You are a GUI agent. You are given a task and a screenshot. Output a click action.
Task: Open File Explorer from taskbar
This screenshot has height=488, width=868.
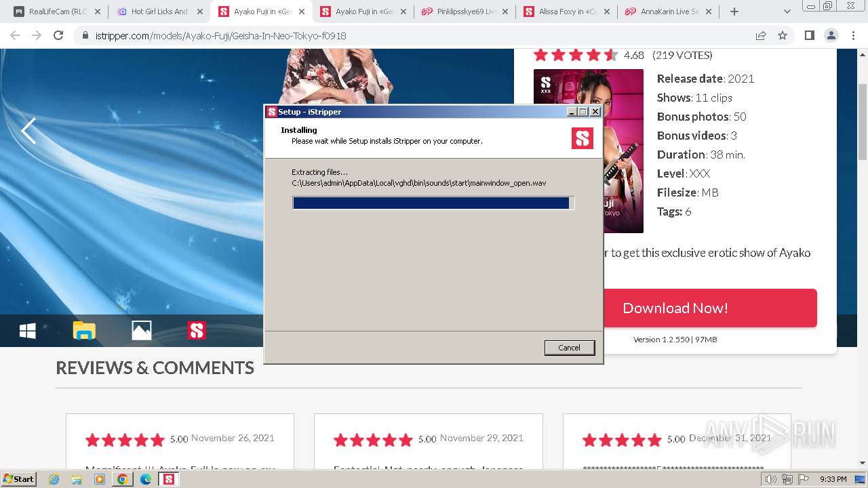[x=77, y=479]
